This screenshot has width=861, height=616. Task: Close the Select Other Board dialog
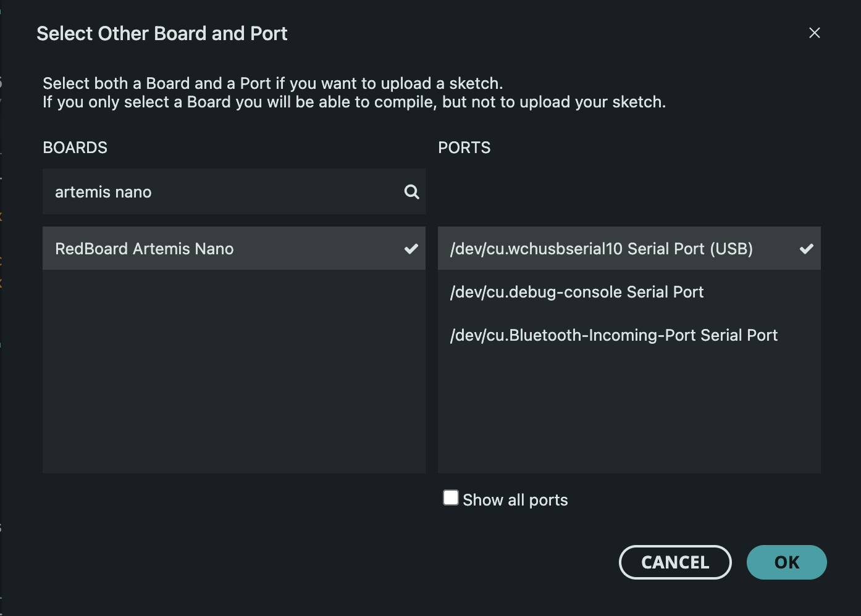814,33
